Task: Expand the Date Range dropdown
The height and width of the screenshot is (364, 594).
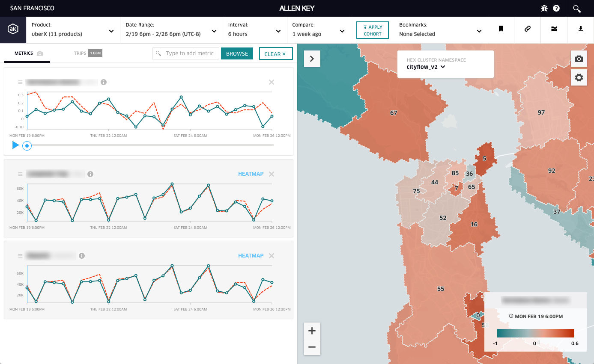Action: click(171, 30)
